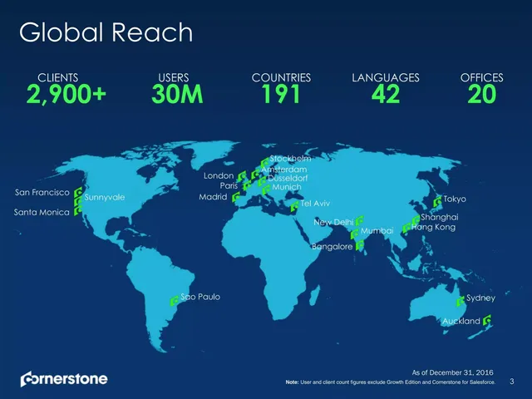Select the '20' offices figure
This screenshot has width=532, height=399.
(482, 94)
